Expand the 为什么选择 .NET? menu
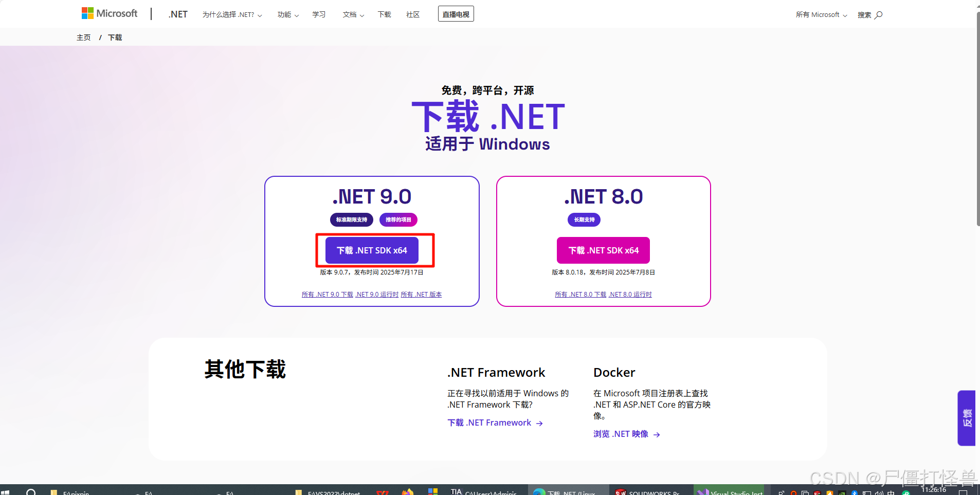This screenshot has height=495, width=980. pyautogui.click(x=232, y=14)
